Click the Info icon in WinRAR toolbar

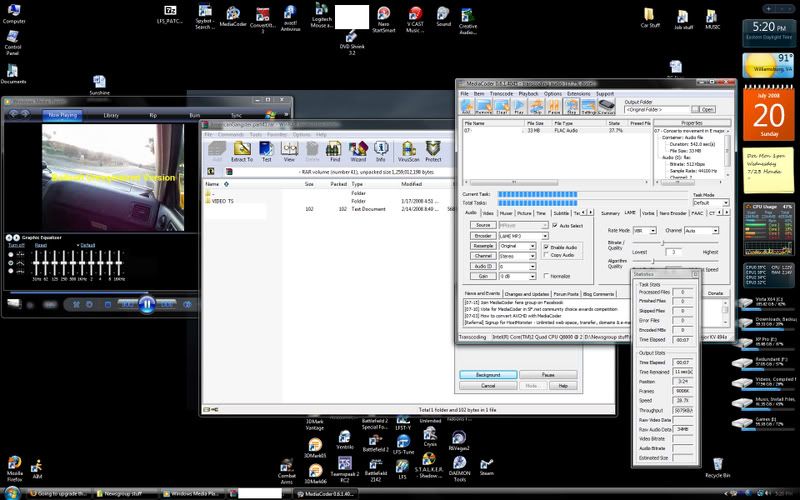coord(381,152)
